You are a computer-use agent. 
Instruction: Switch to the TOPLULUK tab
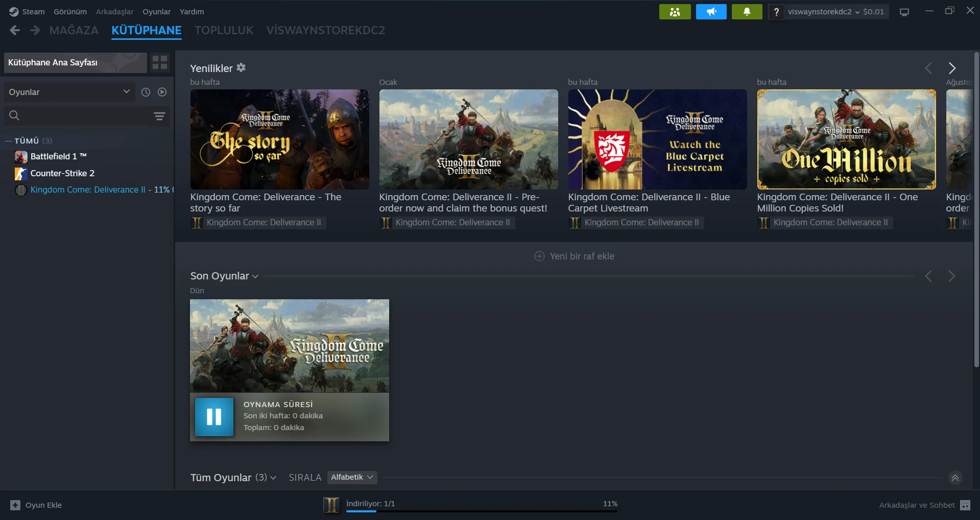[224, 31]
